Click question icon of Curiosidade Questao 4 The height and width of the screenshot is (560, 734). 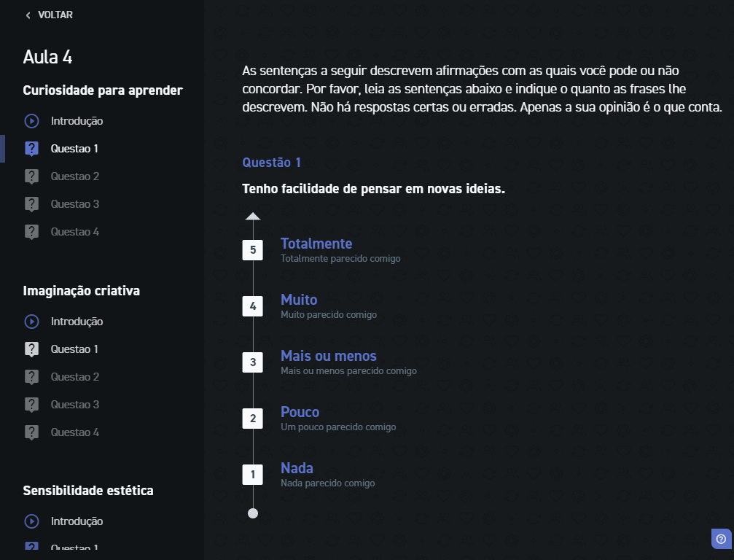coord(31,232)
